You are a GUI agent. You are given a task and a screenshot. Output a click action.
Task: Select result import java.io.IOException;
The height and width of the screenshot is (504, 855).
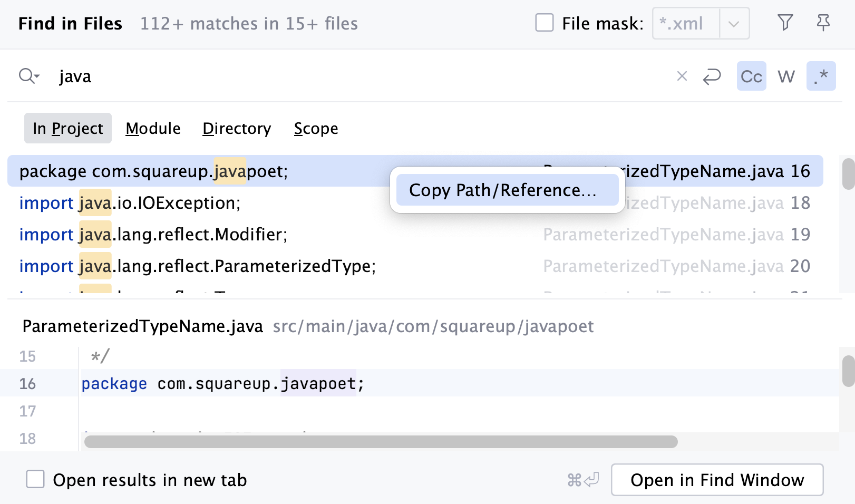(415, 202)
